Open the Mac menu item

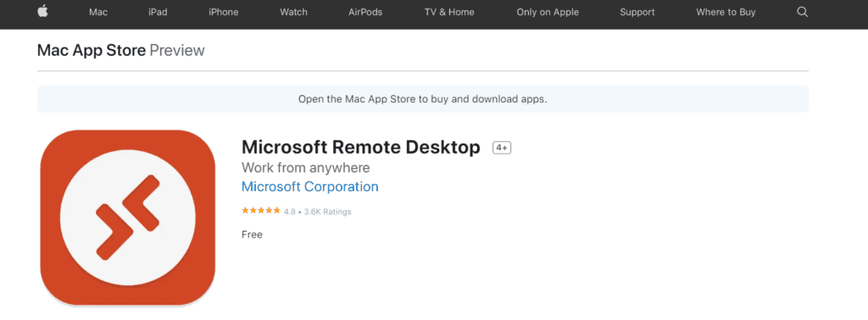pyautogui.click(x=98, y=12)
